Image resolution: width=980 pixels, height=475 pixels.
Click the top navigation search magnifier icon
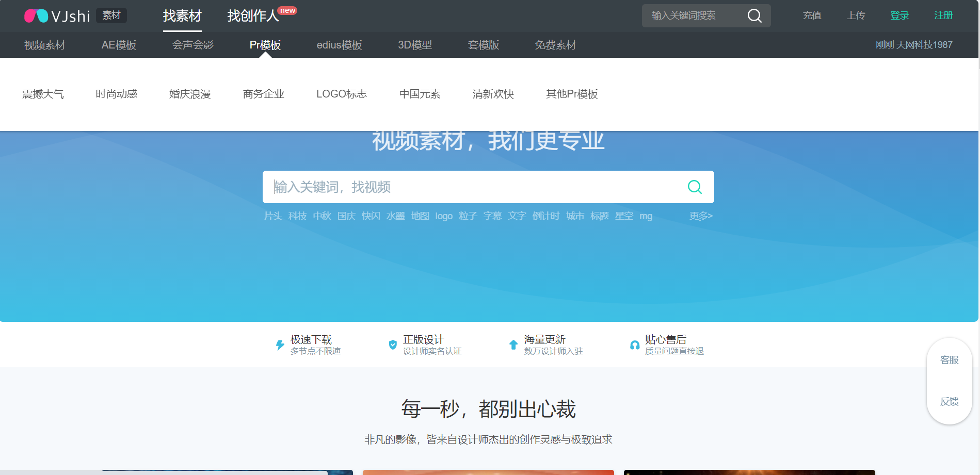coord(754,16)
